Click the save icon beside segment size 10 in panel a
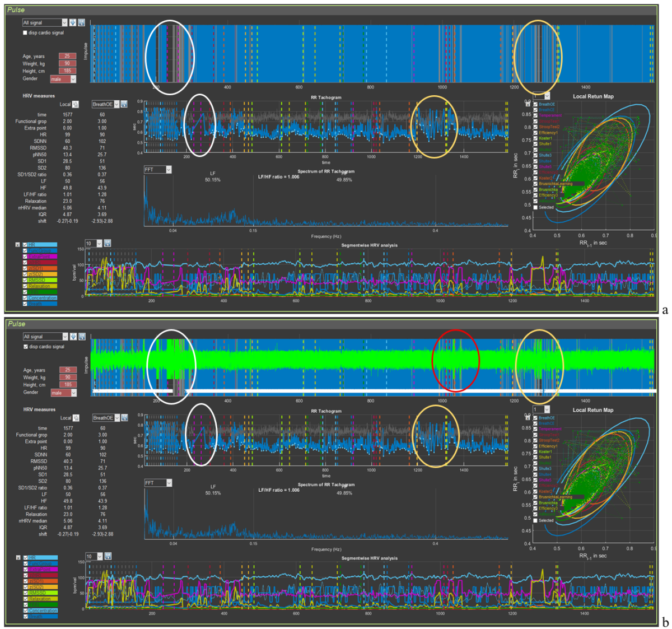 point(108,243)
